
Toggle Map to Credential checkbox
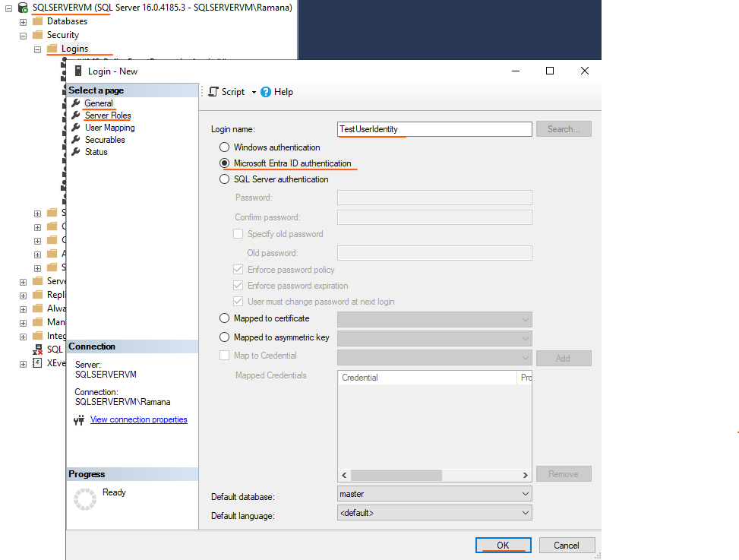(224, 356)
